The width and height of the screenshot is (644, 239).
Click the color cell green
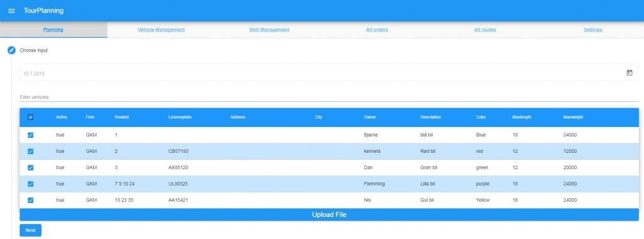pos(482,167)
